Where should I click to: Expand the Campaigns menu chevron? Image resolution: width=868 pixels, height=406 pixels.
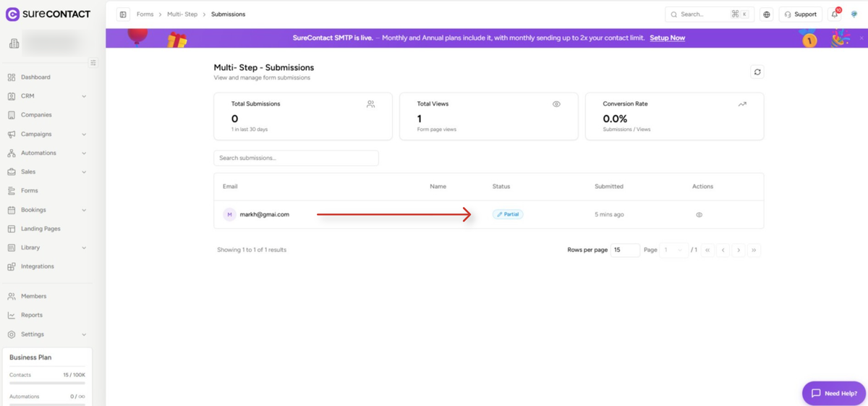point(84,134)
